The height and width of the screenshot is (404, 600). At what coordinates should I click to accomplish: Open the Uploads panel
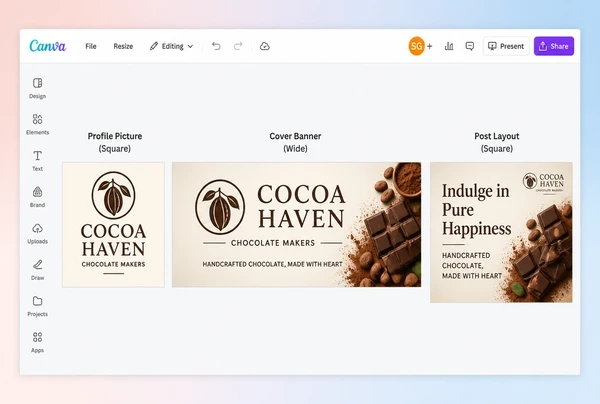38,233
